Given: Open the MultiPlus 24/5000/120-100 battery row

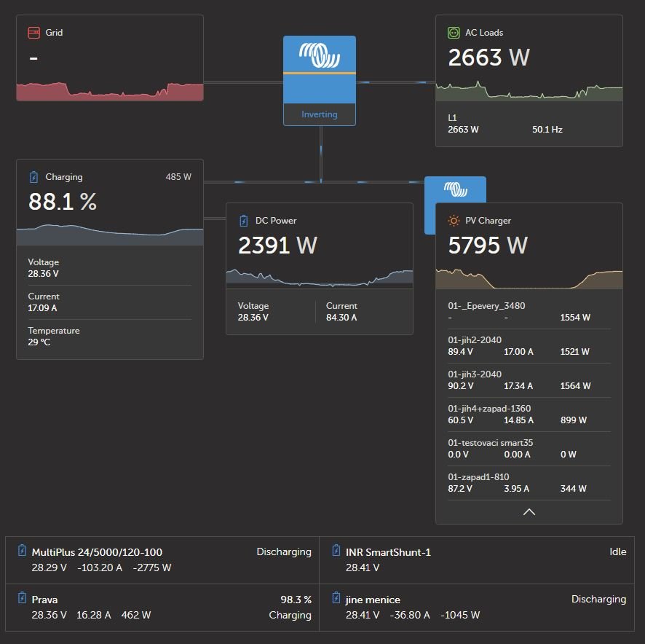Looking at the screenshot, I should click(162, 559).
